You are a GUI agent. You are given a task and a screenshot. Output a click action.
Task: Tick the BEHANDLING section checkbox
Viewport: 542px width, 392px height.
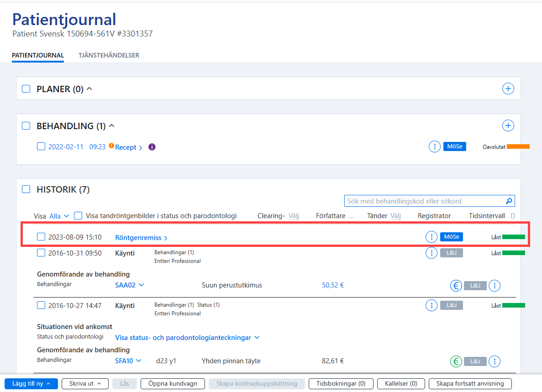pyautogui.click(x=26, y=125)
